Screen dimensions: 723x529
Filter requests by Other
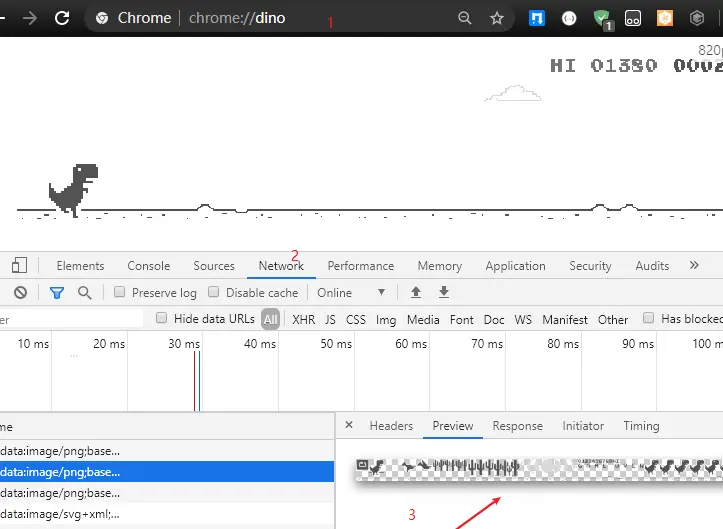pyautogui.click(x=613, y=320)
